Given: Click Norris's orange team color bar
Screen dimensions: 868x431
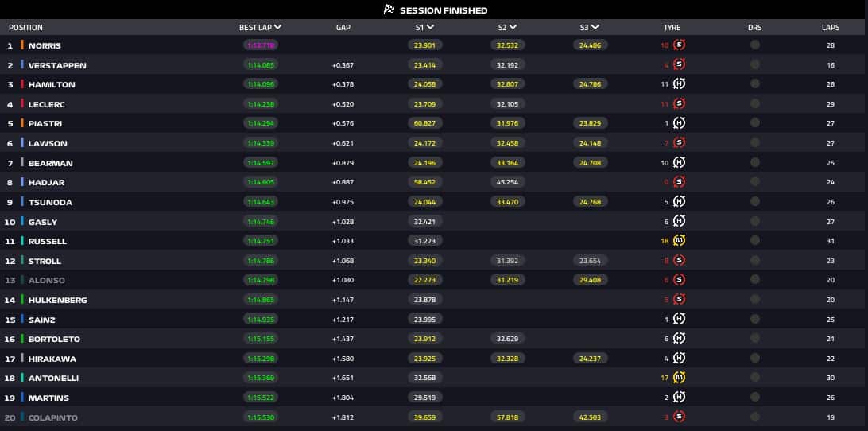Looking at the screenshot, I should (22, 45).
